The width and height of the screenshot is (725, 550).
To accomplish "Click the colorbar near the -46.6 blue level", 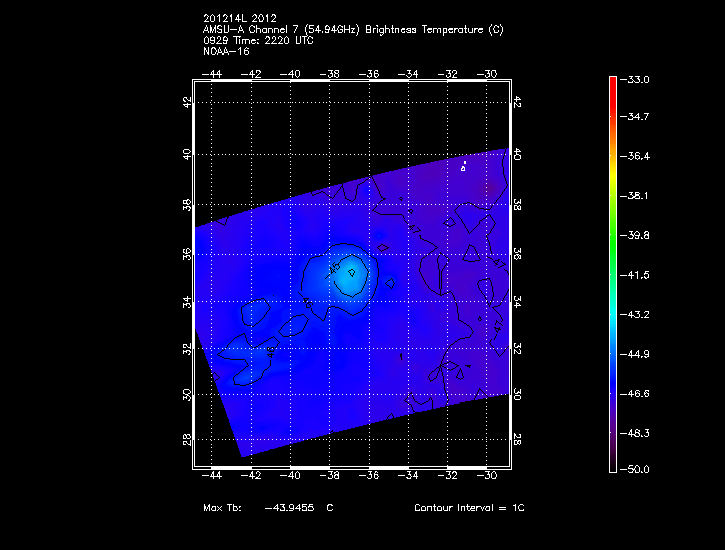I will (613, 393).
